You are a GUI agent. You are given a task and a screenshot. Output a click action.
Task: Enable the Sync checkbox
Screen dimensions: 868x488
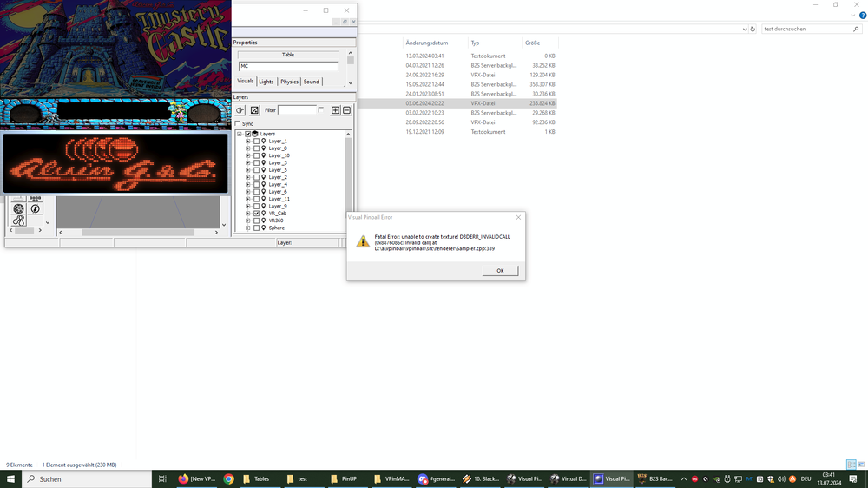pyautogui.click(x=238, y=123)
